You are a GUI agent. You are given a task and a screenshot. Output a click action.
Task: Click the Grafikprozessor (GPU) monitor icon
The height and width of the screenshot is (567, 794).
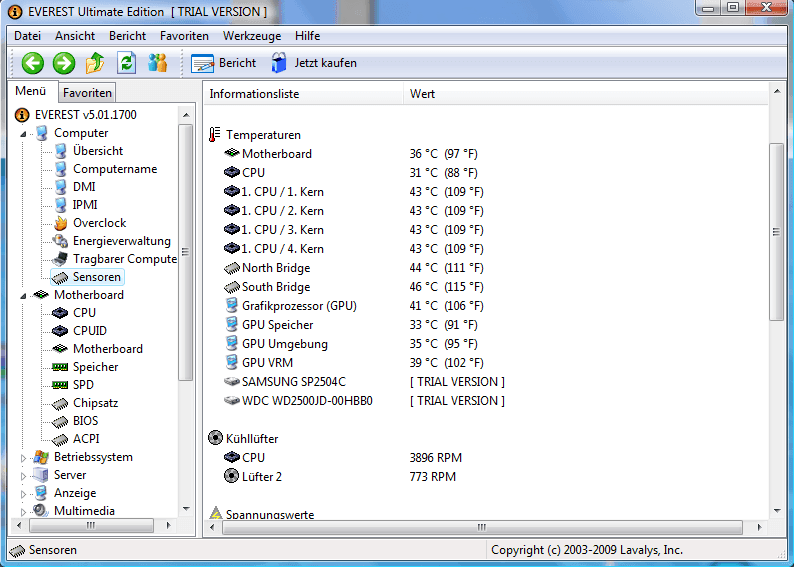pyautogui.click(x=231, y=305)
